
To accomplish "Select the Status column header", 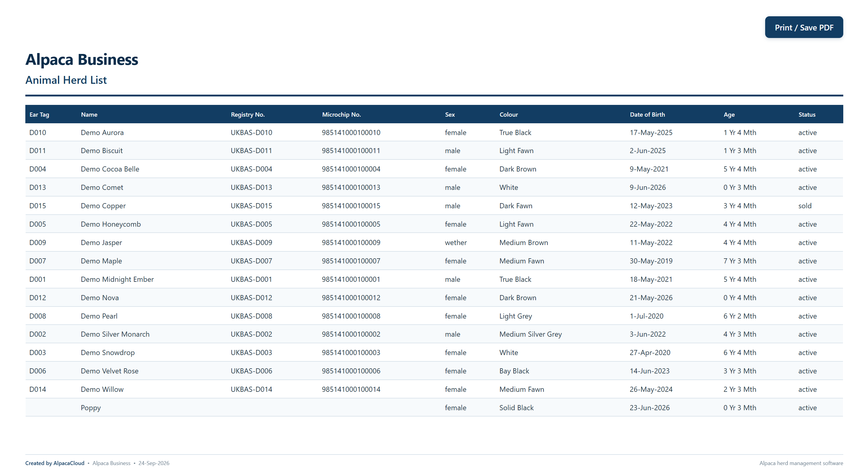I will (807, 115).
